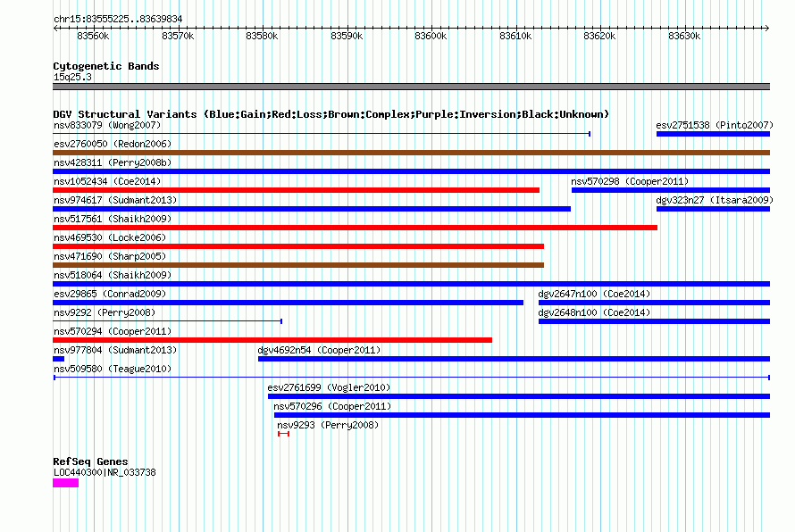Screen dimensions: 795x532
Task: Open the nsv570298 (Cooper2011) variant label
Action: (630, 181)
